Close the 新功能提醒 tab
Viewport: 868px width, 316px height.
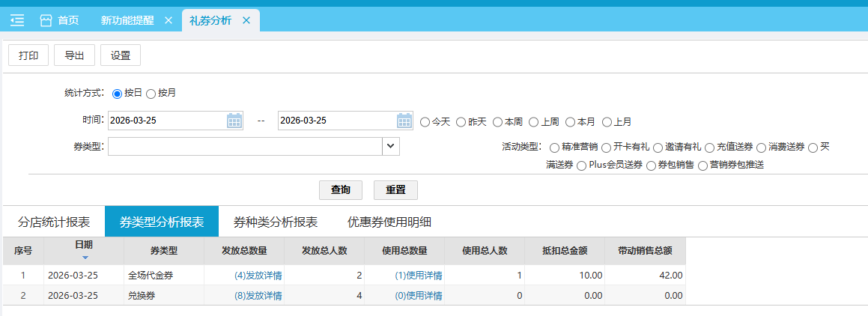point(168,20)
